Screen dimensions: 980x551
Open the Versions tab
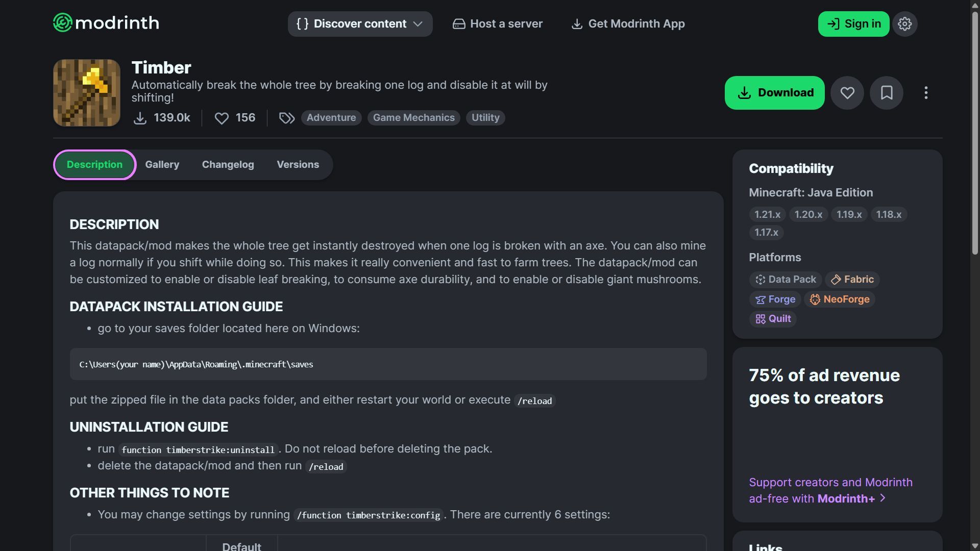click(298, 165)
